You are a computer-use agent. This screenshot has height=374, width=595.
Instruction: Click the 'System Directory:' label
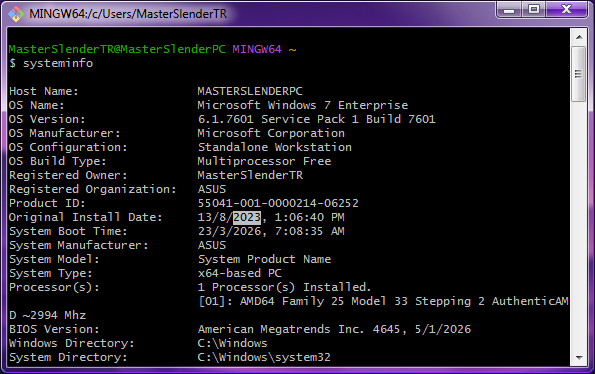(68, 357)
